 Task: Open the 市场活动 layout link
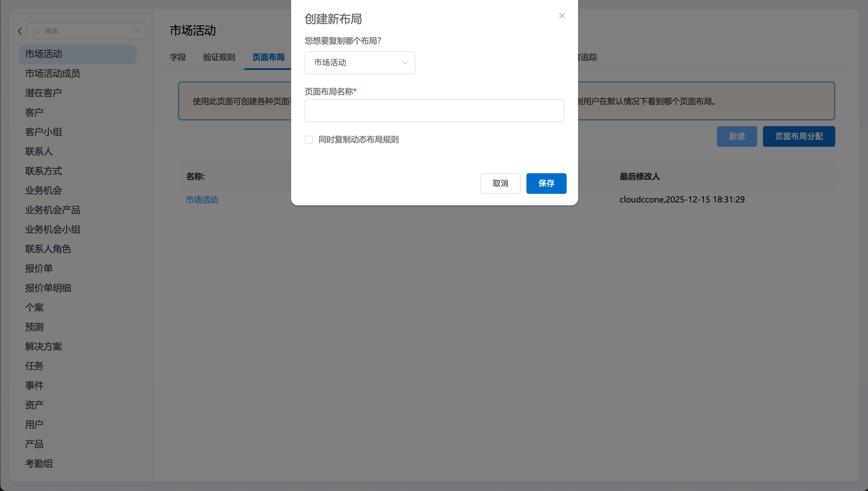click(x=202, y=200)
